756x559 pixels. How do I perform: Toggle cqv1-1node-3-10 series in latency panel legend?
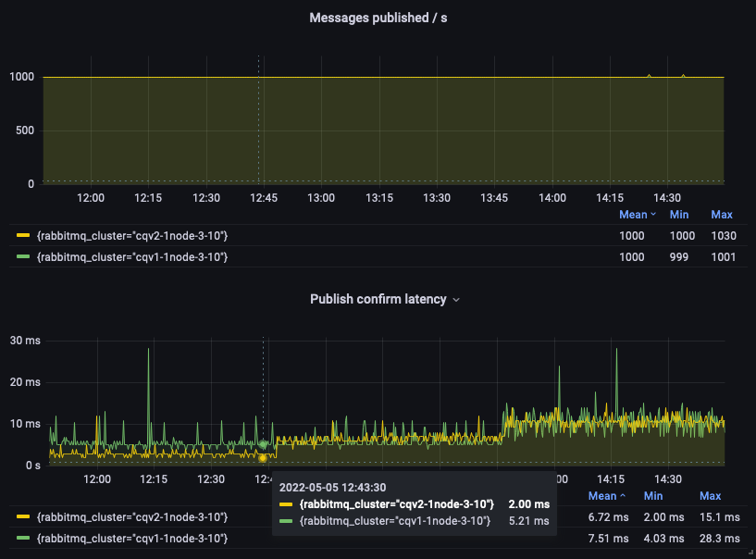(x=131, y=538)
